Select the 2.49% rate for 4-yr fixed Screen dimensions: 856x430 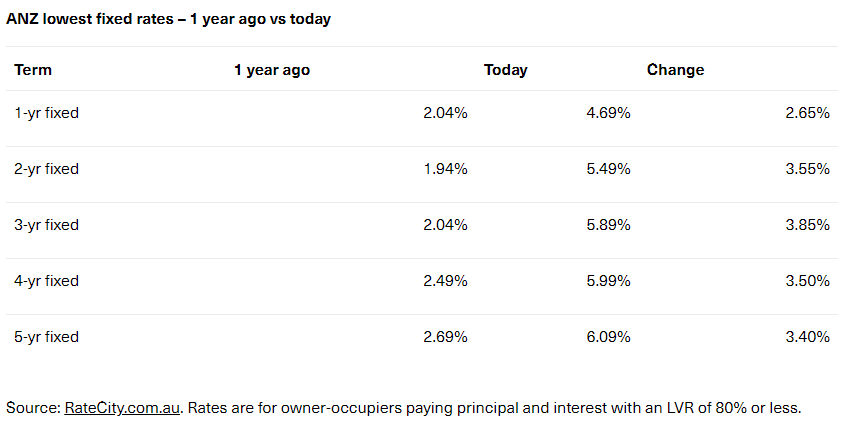click(445, 281)
